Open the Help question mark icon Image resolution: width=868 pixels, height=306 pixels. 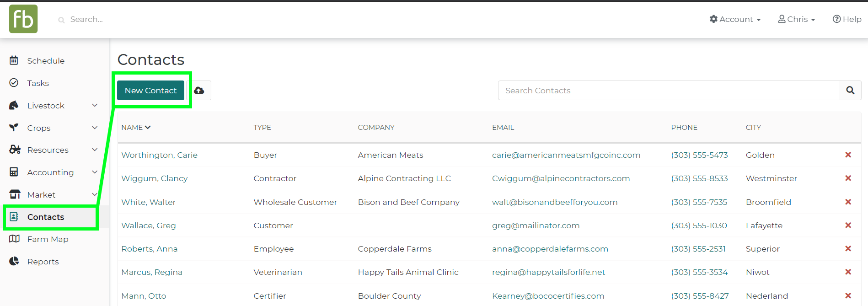pyautogui.click(x=836, y=19)
